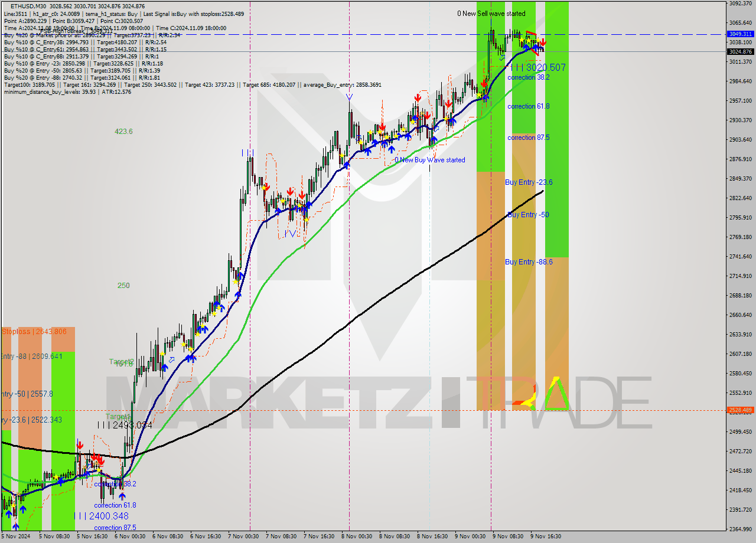756x543 pixels.
Task: Click the '6 Nov 16:30' time label
Action: [x=206, y=537]
